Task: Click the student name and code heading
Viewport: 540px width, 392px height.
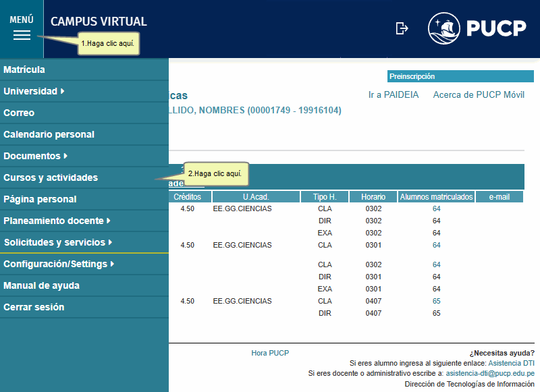Action: [255, 110]
